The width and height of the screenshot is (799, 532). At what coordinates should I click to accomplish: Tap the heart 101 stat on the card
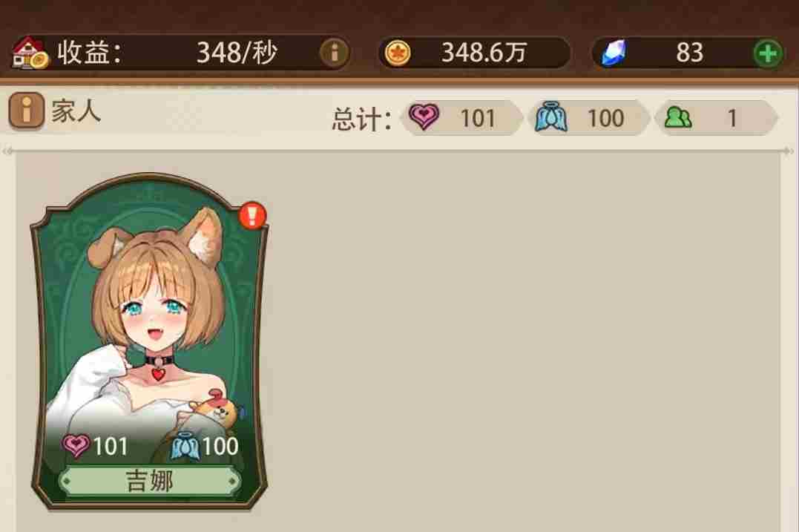pyautogui.click(x=95, y=447)
